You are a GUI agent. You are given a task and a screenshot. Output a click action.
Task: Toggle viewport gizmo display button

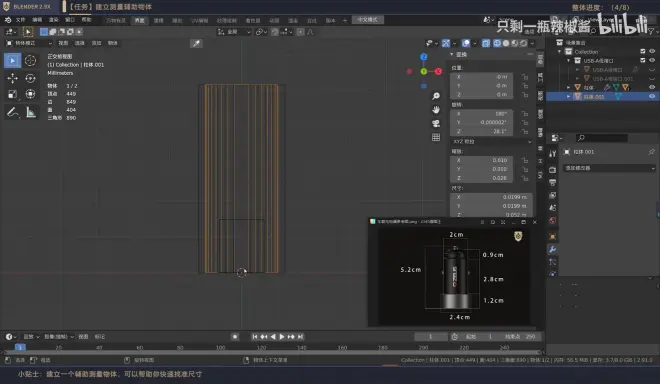coord(446,43)
